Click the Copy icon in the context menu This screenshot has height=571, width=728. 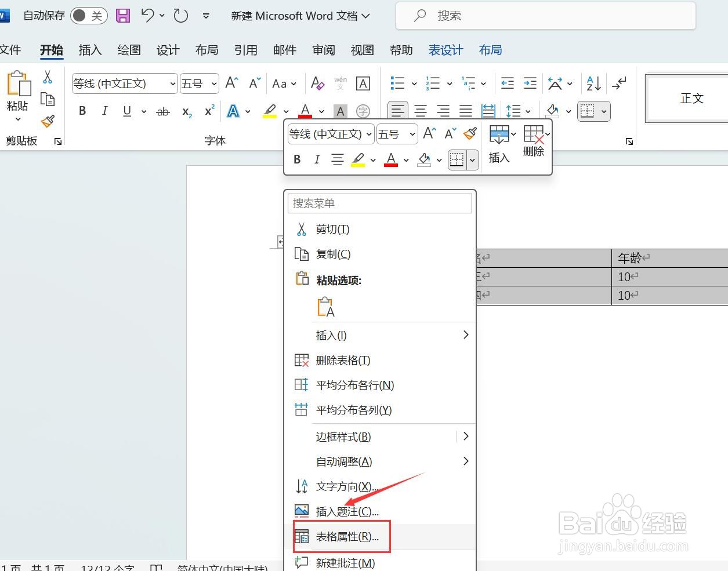tap(302, 254)
